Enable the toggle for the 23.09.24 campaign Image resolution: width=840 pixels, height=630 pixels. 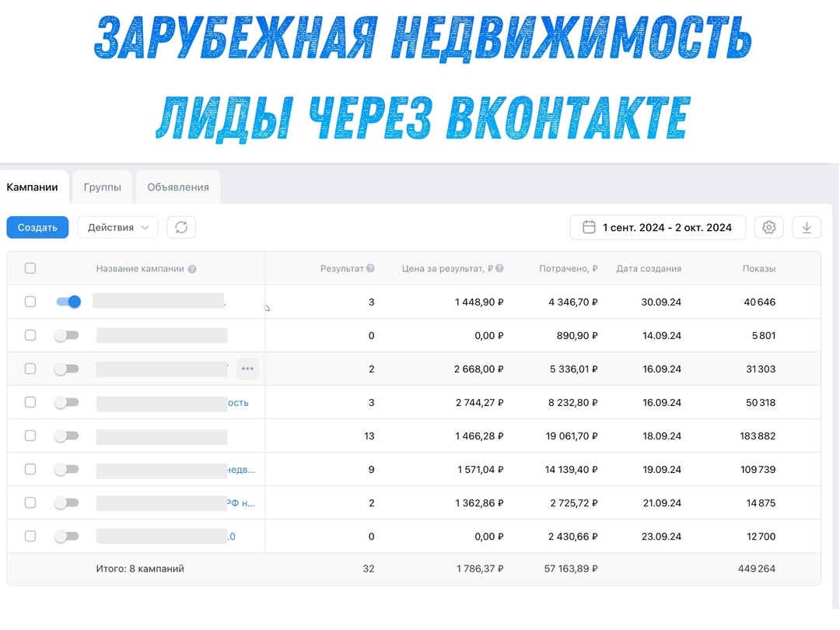66,536
